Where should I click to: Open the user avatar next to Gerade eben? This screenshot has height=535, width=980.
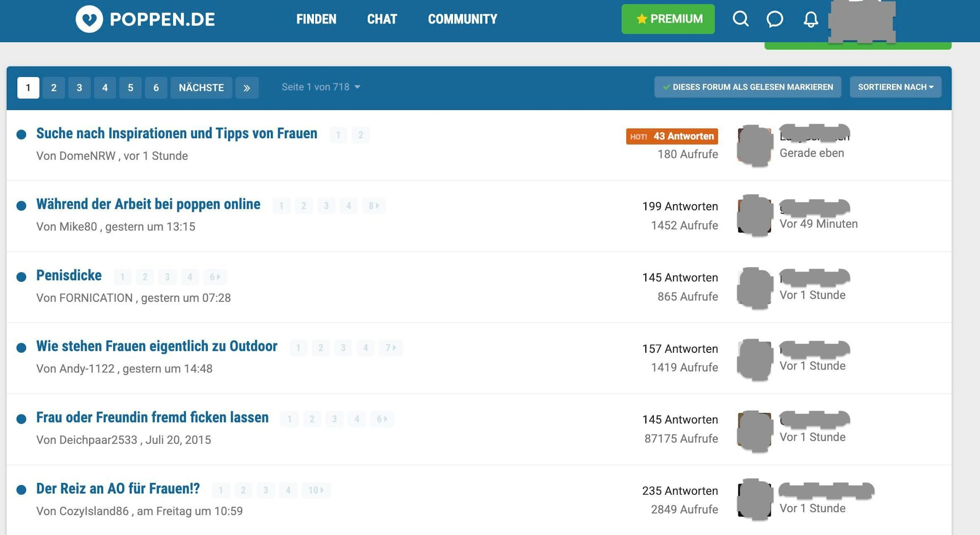754,144
